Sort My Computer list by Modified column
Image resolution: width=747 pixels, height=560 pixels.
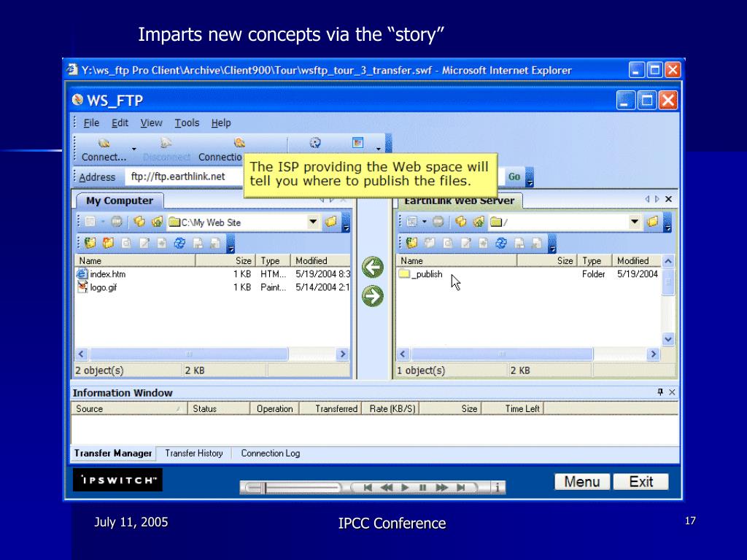(x=321, y=260)
